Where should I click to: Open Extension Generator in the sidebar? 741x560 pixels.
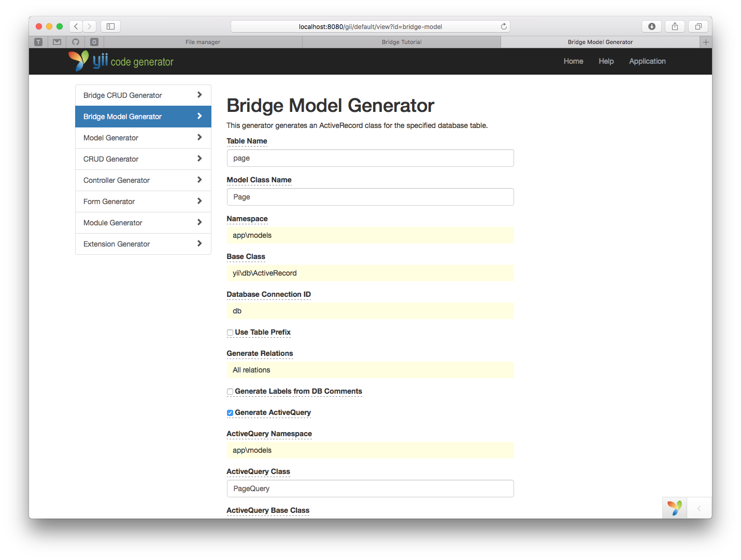pyautogui.click(x=143, y=244)
